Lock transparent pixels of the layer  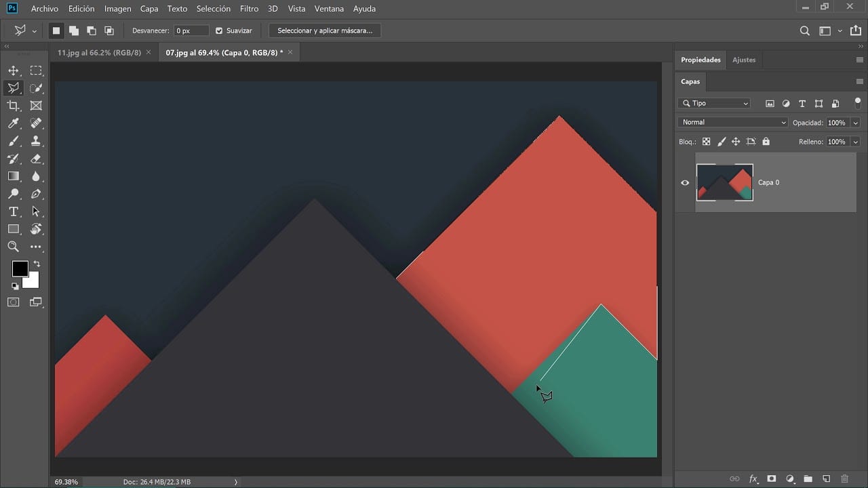[x=706, y=142]
